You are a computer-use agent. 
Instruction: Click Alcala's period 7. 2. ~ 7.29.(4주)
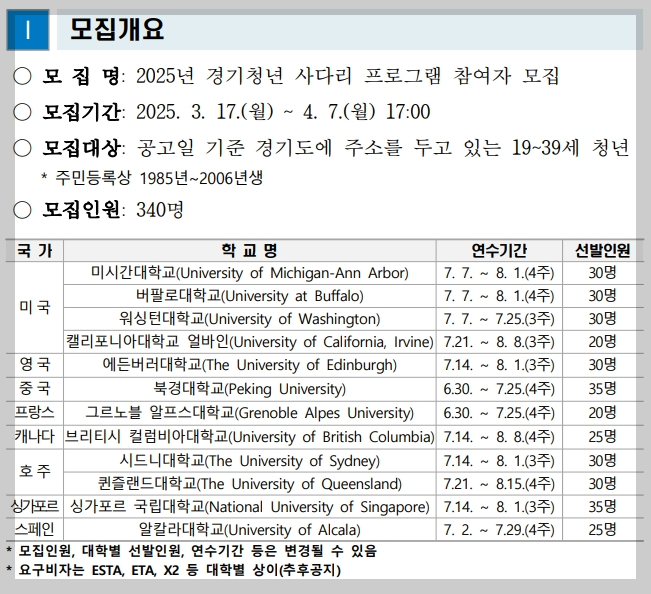pyautogui.click(x=499, y=530)
